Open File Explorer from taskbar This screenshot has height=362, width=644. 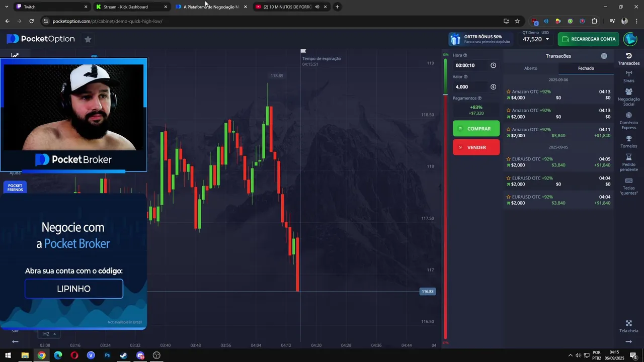[x=25, y=355]
